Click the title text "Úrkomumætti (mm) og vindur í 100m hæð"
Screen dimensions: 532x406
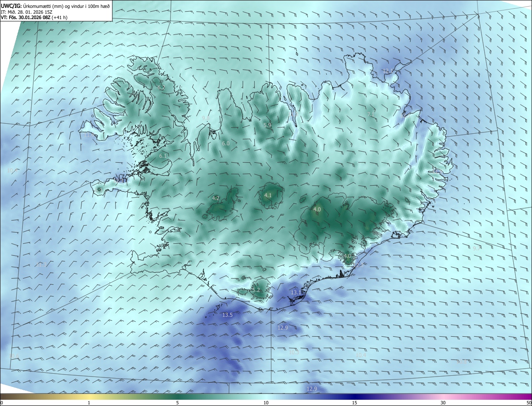(x=66, y=6)
